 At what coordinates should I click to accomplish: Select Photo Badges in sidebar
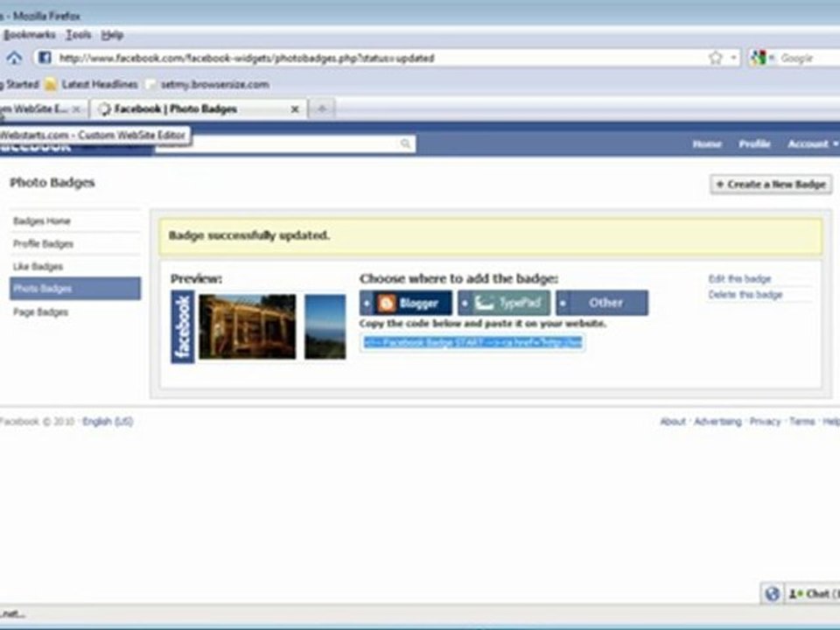click(75, 288)
